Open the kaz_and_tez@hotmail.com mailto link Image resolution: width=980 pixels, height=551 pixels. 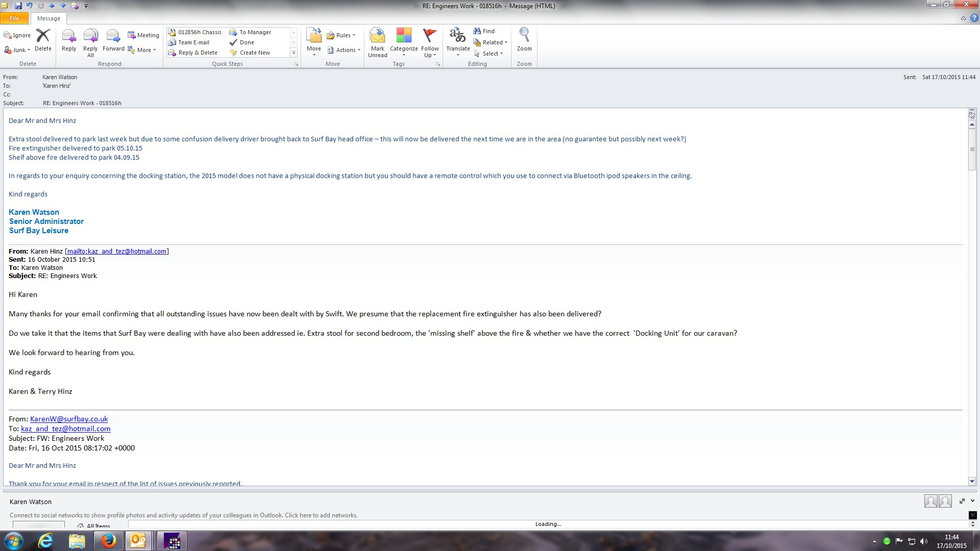(x=117, y=251)
